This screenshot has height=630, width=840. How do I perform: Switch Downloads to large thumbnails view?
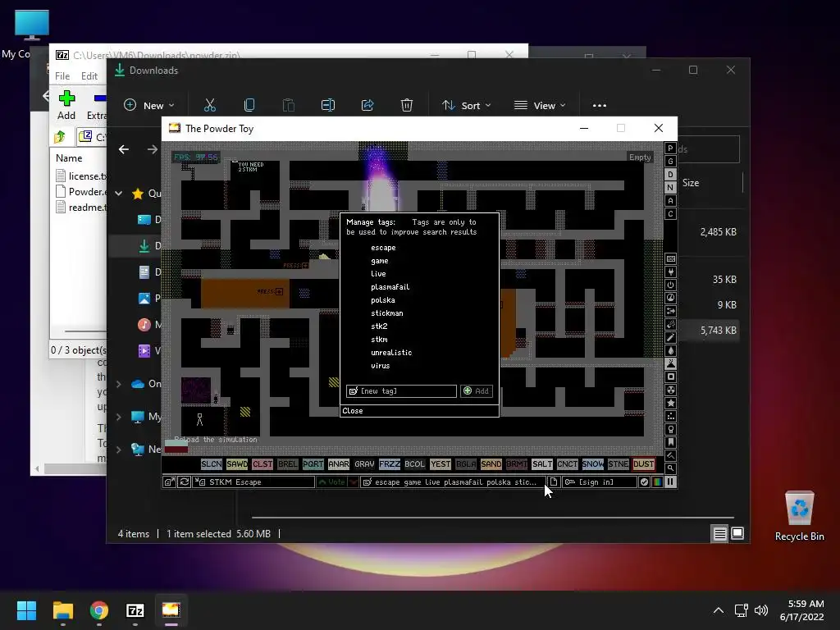(737, 533)
